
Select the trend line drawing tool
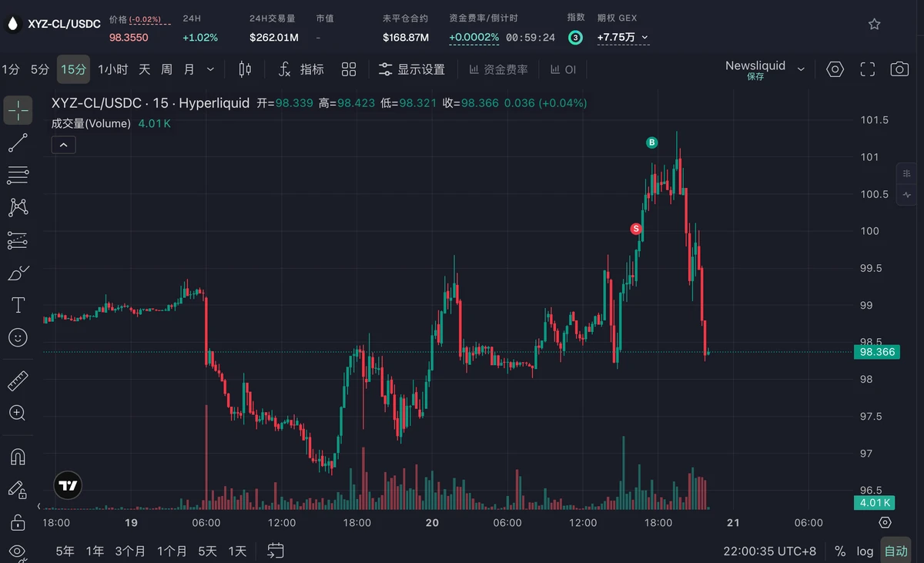18,142
